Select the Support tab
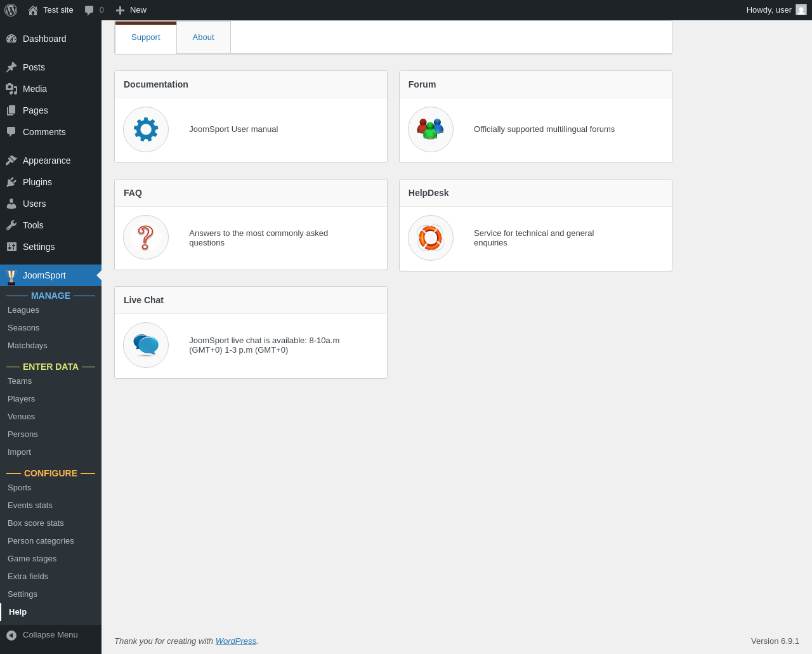Viewport: 812px width, 654px height. tap(146, 37)
